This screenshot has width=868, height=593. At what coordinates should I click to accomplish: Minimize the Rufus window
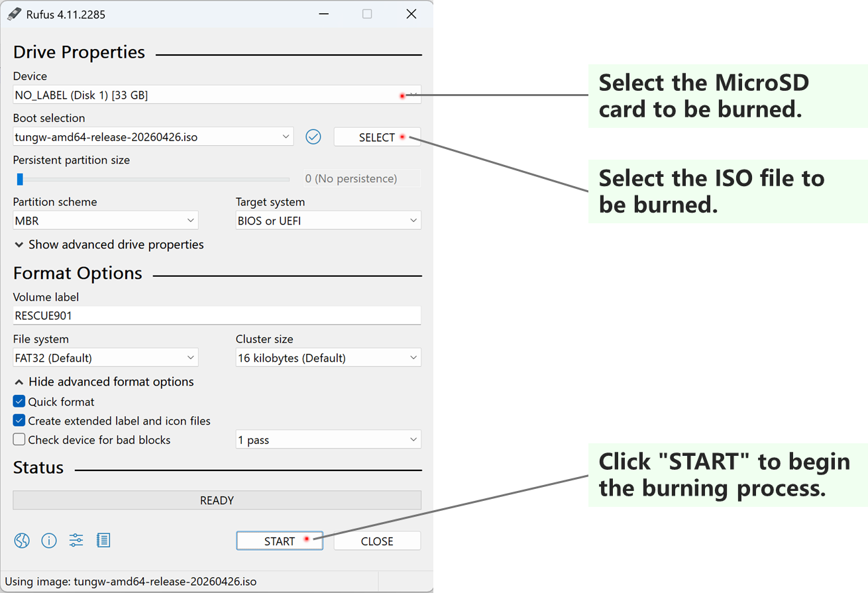tap(323, 14)
